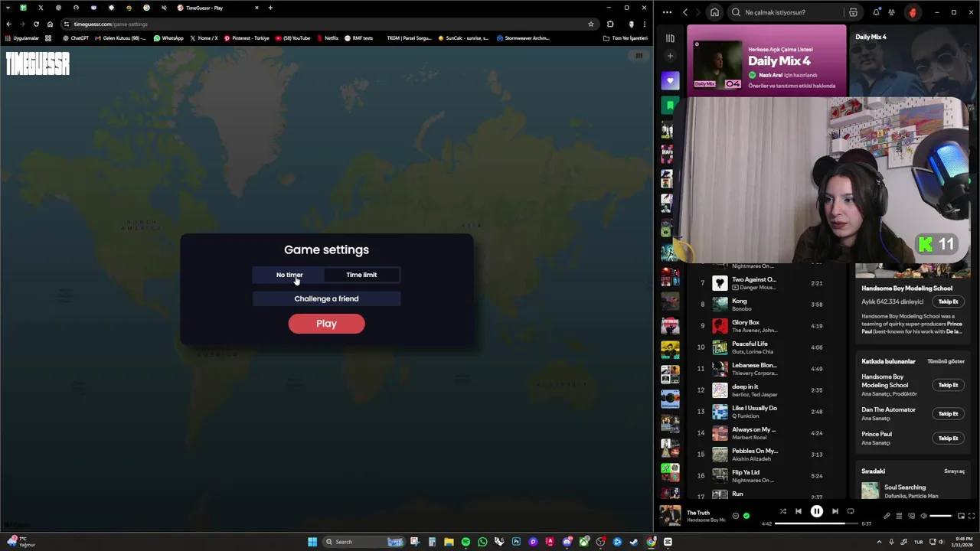980x551 pixels.
Task: Open the TimeGuessr menu icon at top right
Action: pos(639,55)
